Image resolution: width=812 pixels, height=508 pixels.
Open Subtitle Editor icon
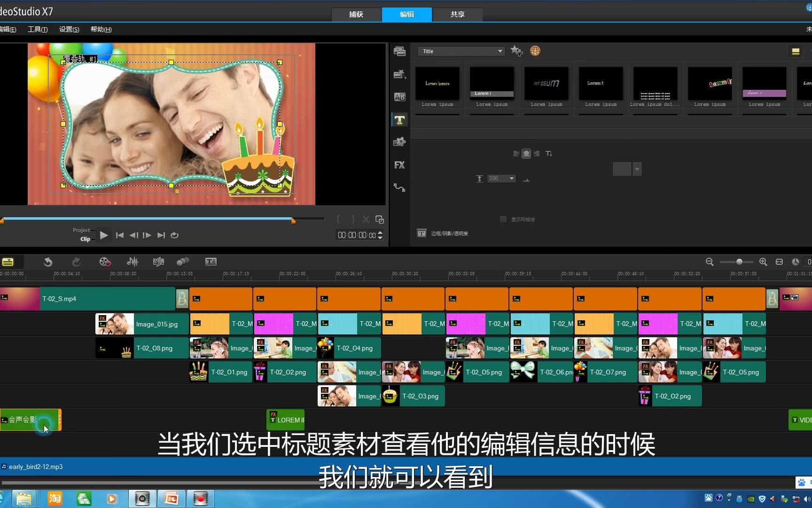click(211, 262)
